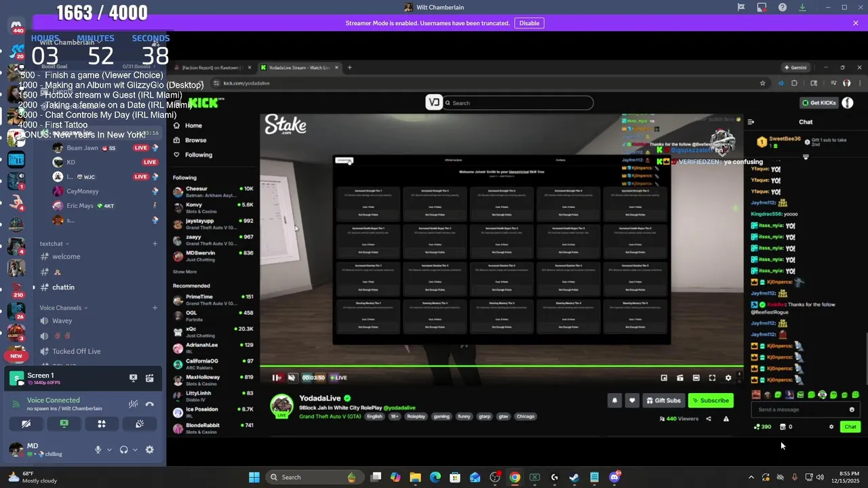Toggle theater mode in Kick player
The height and width of the screenshot is (488, 868).
(x=696, y=378)
